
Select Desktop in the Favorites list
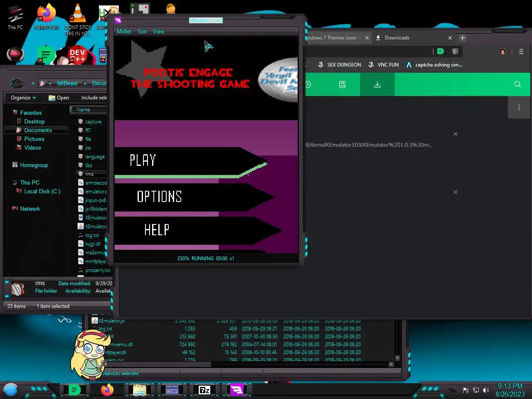point(34,121)
